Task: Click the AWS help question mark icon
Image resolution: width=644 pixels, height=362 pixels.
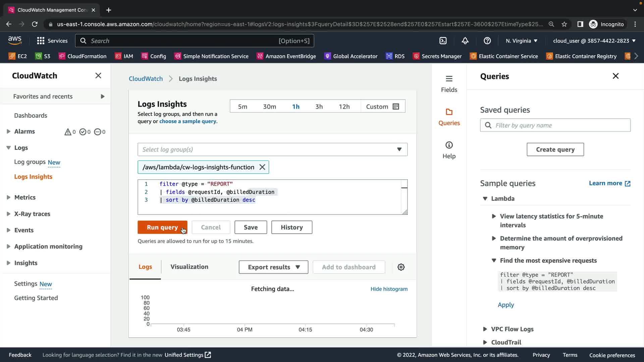Action: (x=487, y=41)
